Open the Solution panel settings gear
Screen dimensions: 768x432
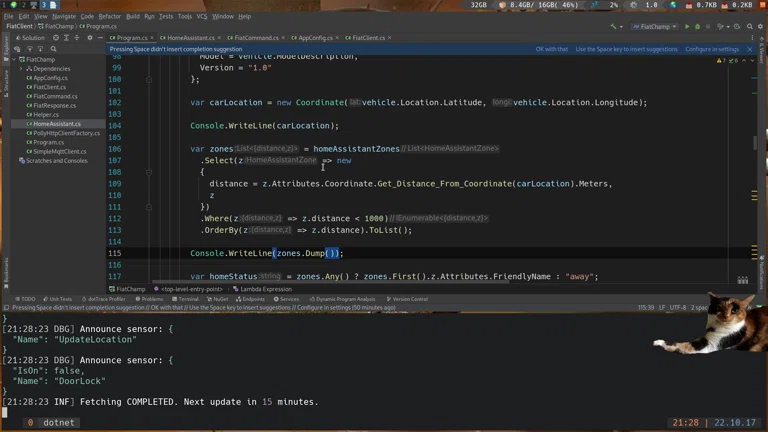pyautogui.click(x=90, y=38)
